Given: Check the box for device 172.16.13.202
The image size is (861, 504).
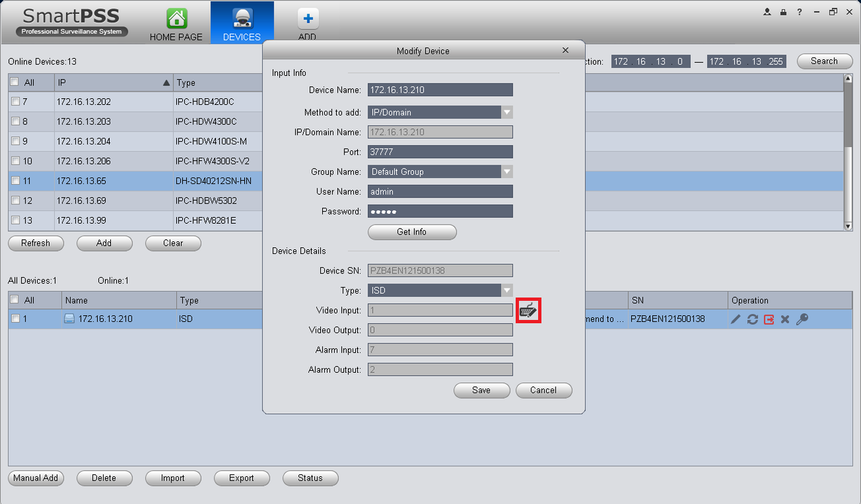Looking at the screenshot, I should pyautogui.click(x=15, y=102).
